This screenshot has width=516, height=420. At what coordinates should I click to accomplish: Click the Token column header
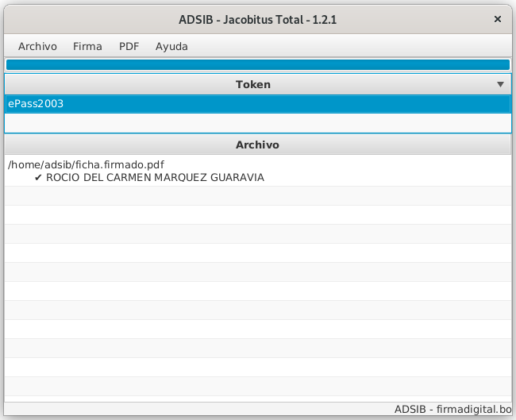coord(252,84)
